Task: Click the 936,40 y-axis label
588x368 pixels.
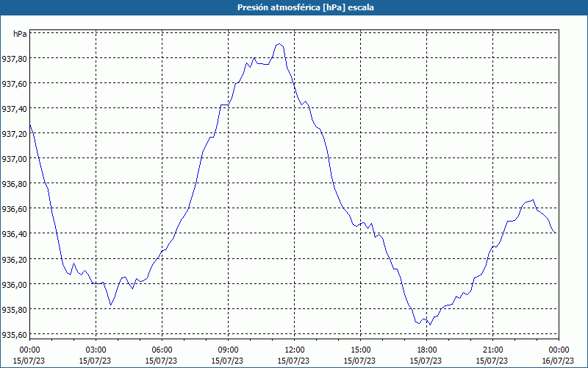Action: point(14,234)
